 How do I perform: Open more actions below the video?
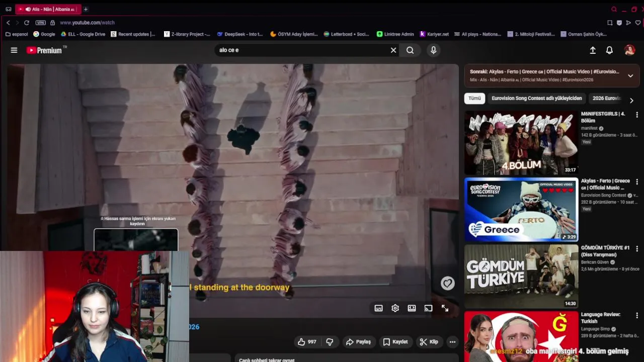click(x=452, y=342)
